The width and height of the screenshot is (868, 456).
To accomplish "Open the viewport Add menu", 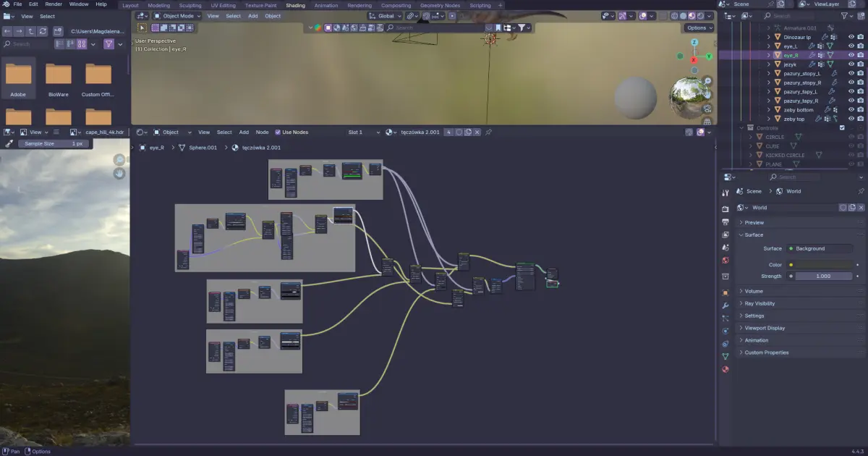I will [x=252, y=16].
